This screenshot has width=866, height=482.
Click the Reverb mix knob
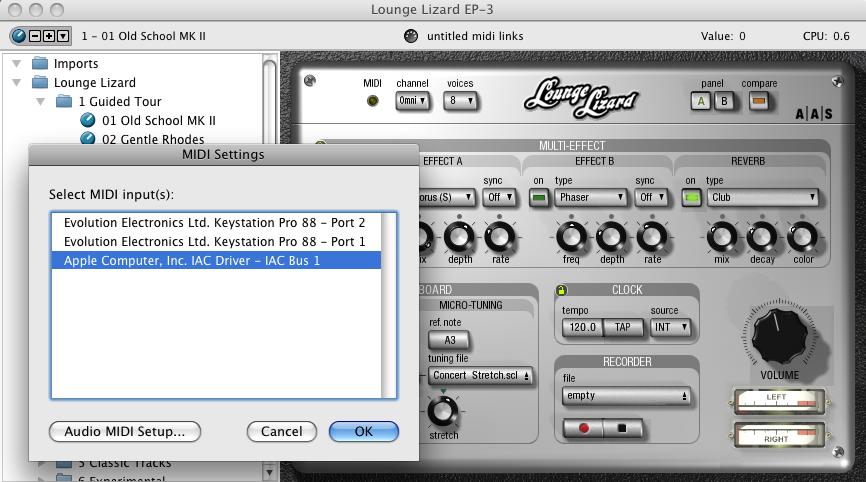click(722, 237)
